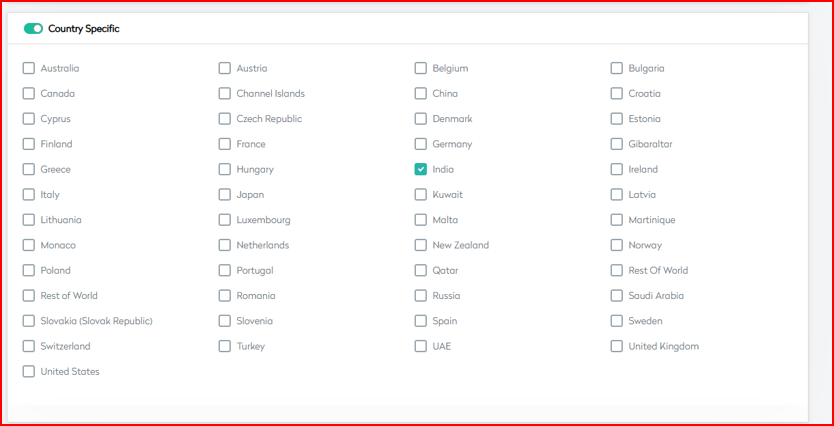The height and width of the screenshot is (426, 834).
Task: Check the Japan country option
Action: pyautogui.click(x=225, y=195)
